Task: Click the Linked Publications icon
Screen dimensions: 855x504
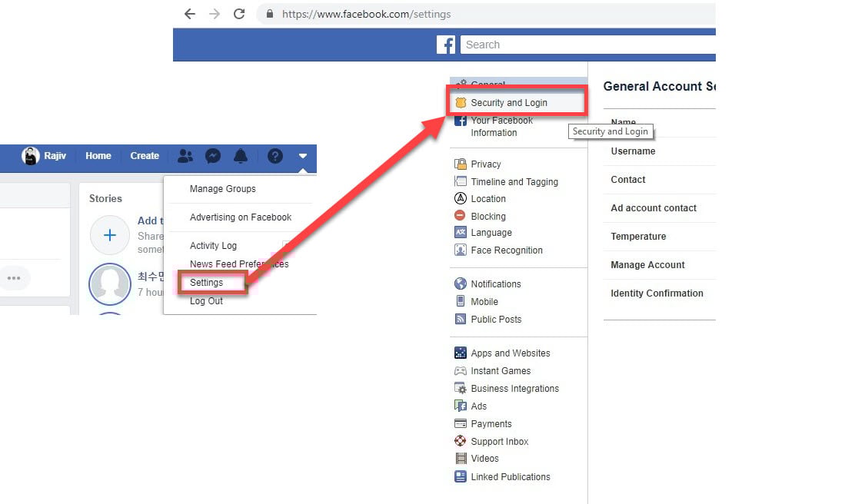Action: (x=461, y=476)
